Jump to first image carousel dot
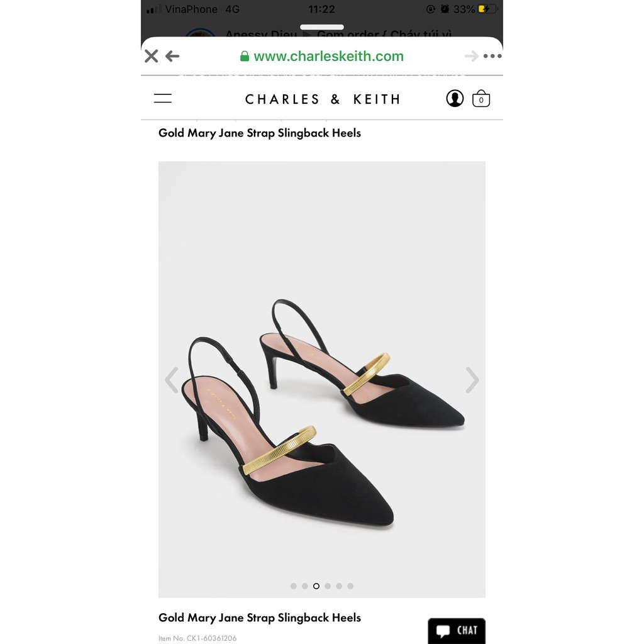Image resolution: width=644 pixels, height=644 pixels. 294,586
